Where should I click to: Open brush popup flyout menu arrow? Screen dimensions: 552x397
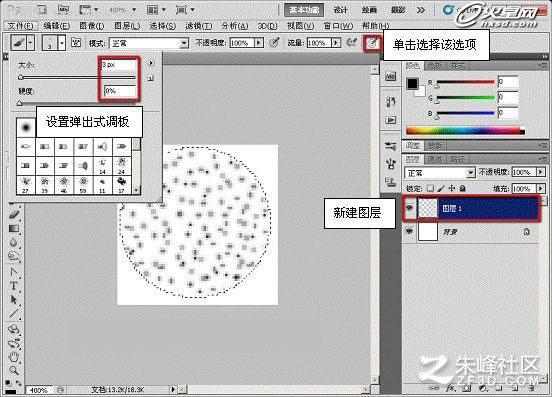151,63
